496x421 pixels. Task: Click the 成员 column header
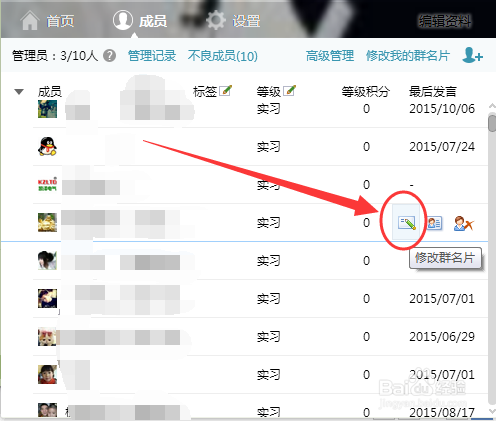pyautogui.click(x=50, y=91)
